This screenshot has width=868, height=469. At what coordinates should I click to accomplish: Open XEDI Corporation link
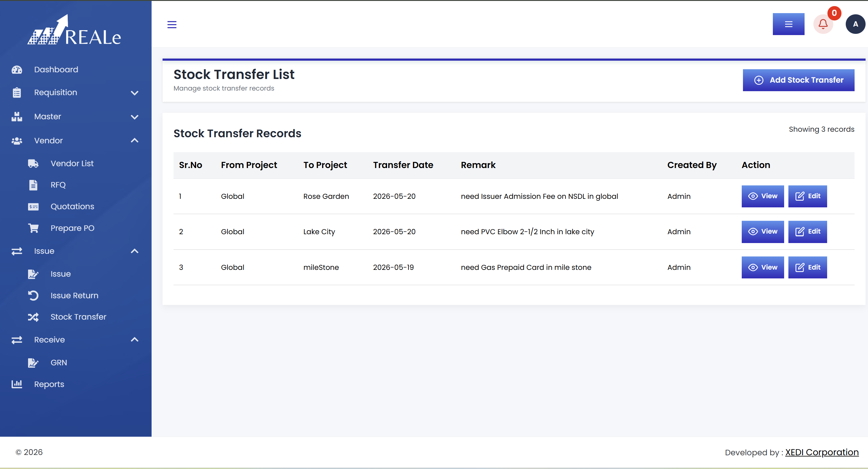pyautogui.click(x=822, y=452)
